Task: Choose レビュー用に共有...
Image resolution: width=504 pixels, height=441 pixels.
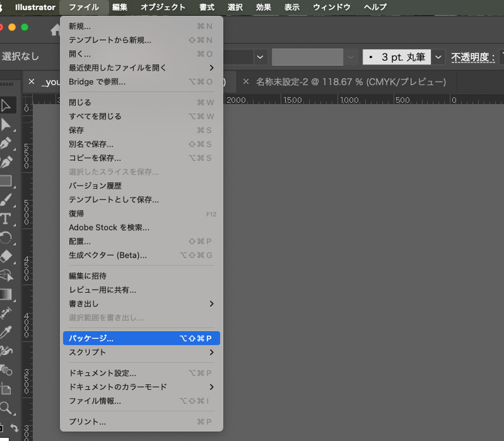Action: click(x=142, y=290)
